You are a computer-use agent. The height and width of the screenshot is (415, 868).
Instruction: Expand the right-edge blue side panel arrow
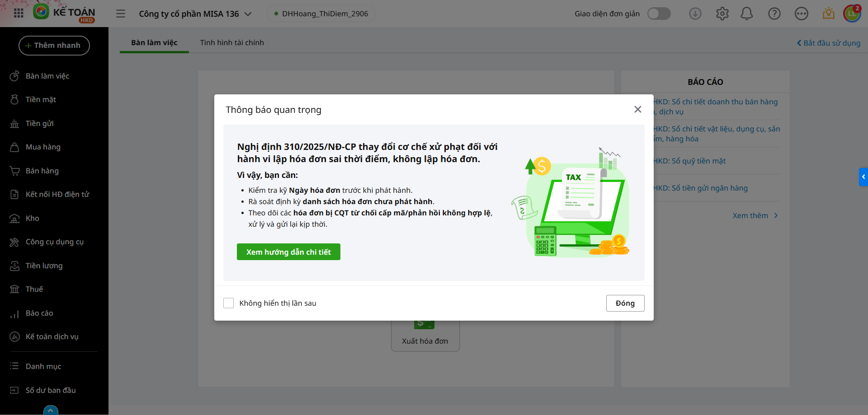863,177
